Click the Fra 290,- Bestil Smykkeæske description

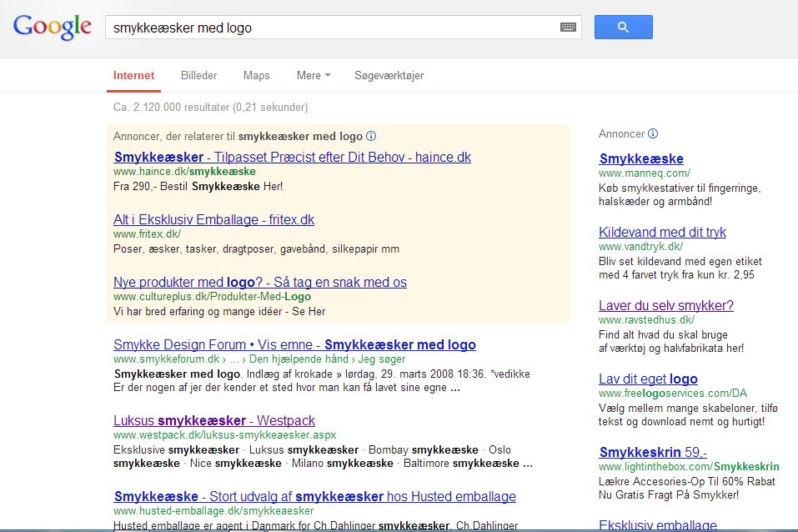coord(198,186)
